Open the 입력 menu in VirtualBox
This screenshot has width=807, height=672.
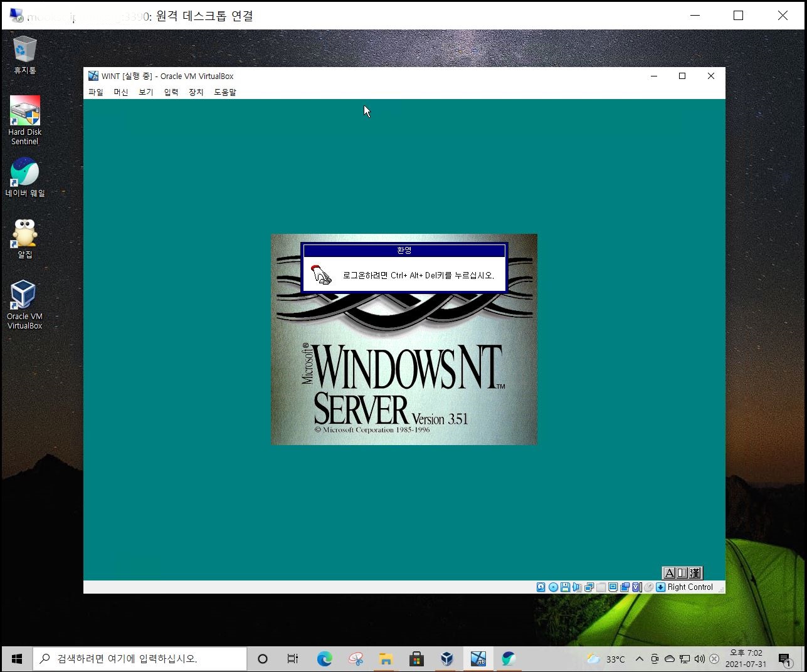(171, 92)
